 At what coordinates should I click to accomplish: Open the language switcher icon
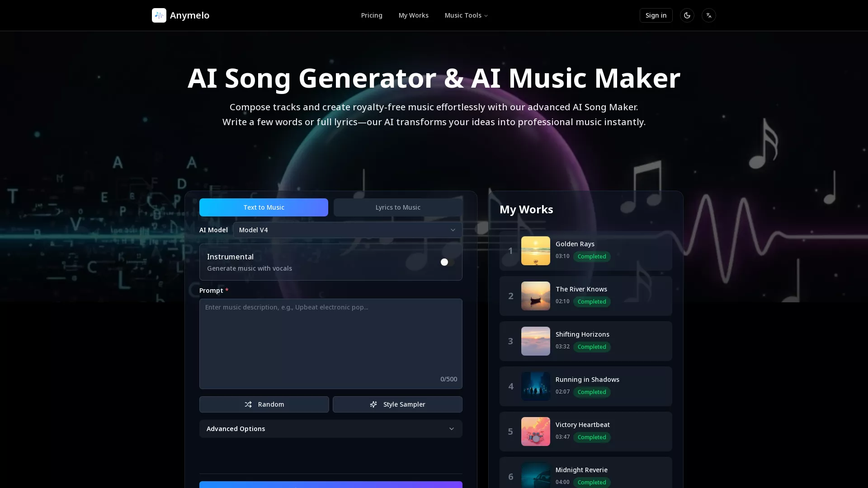(708, 15)
